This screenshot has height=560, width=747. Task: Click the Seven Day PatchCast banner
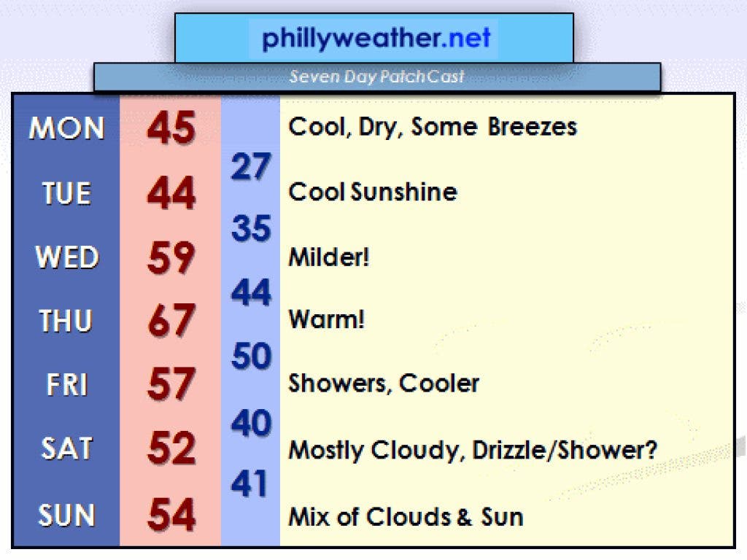376,77
